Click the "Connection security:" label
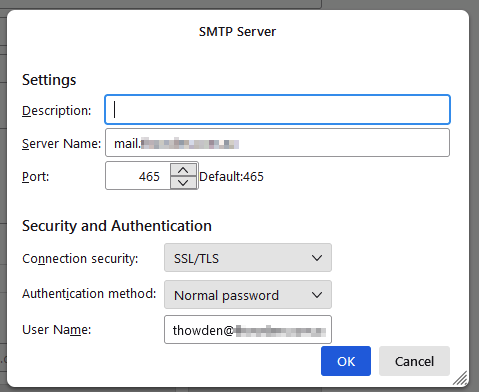The width and height of the screenshot is (479, 392). click(x=80, y=259)
